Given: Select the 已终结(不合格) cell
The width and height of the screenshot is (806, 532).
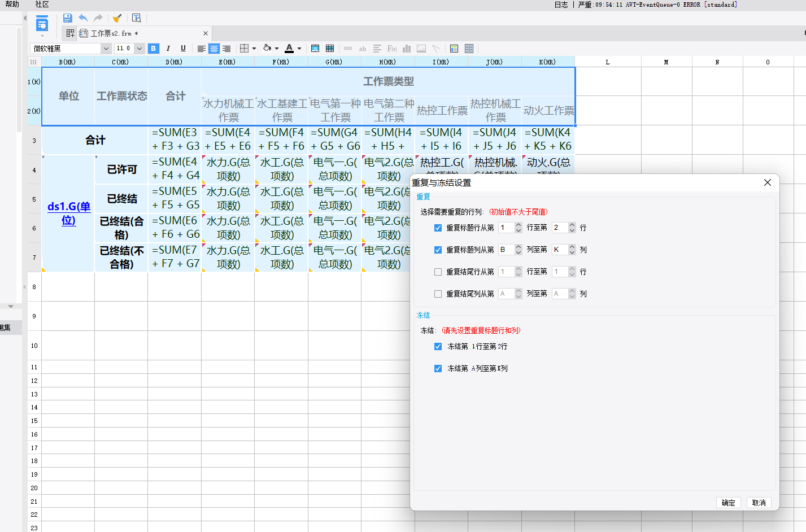Looking at the screenshot, I should tap(121, 258).
